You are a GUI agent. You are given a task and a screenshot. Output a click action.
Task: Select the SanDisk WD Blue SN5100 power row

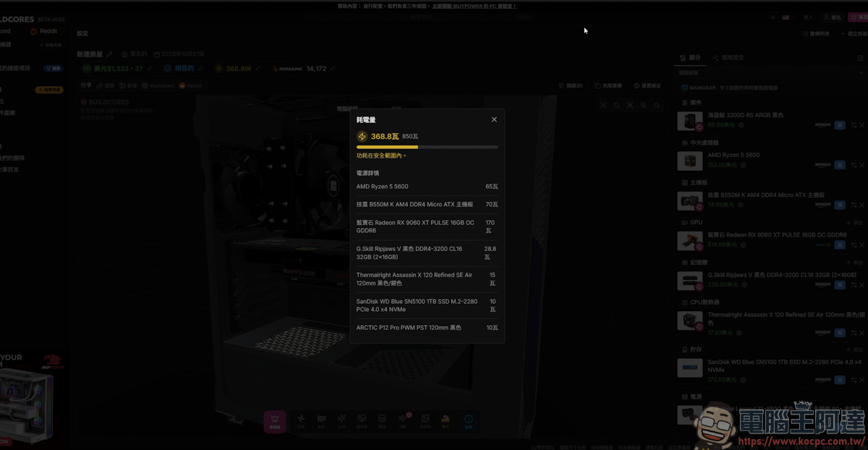pyautogui.click(x=427, y=305)
